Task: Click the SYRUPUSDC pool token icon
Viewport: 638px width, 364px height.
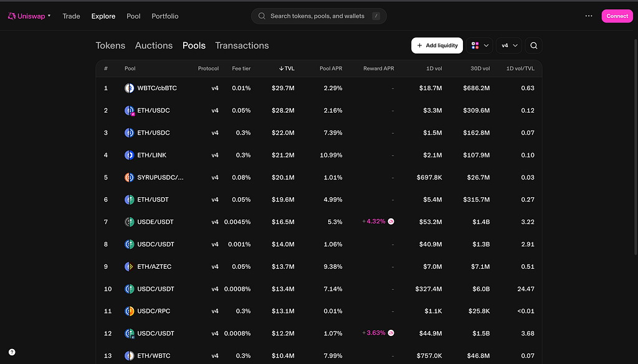Action: click(x=129, y=177)
